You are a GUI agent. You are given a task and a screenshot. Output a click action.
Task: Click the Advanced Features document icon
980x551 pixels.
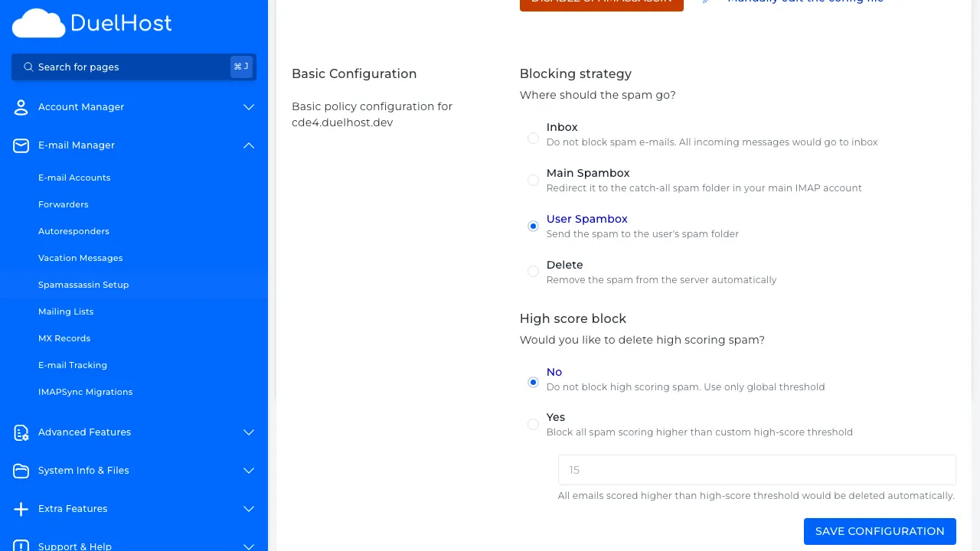pos(21,432)
